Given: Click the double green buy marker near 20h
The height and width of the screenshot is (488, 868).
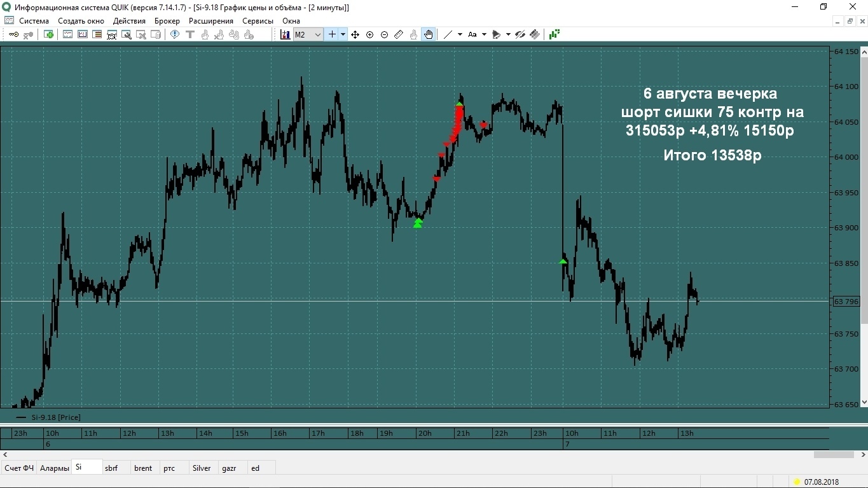Looking at the screenshot, I should (x=418, y=222).
